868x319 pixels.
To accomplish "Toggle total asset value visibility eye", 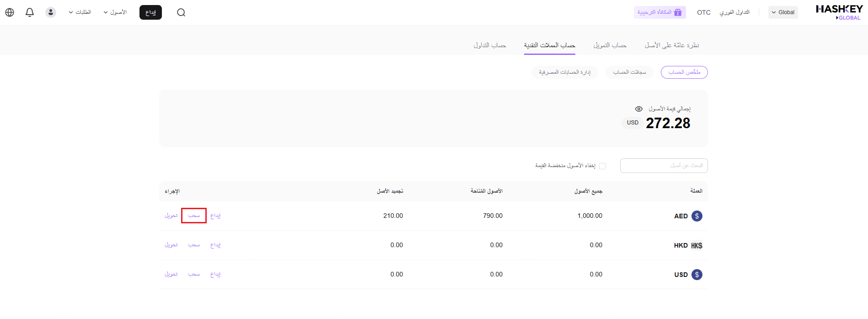I will tap(639, 109).
